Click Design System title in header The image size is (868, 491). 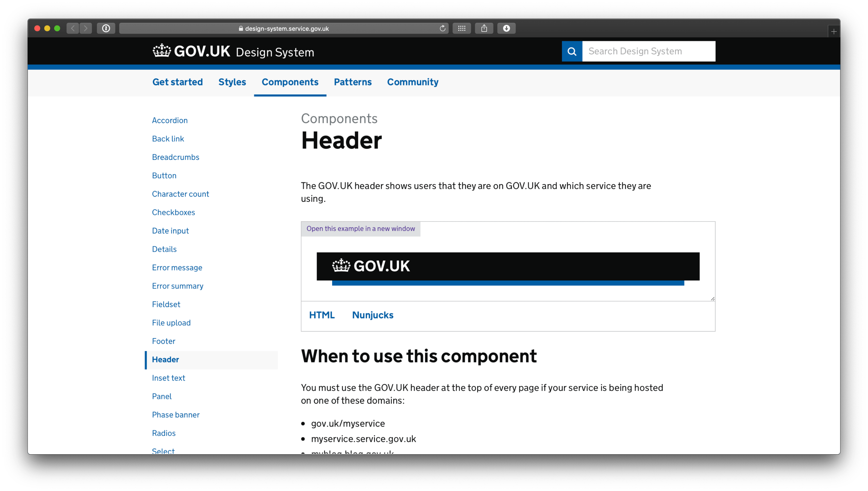[x=275, y=52]
